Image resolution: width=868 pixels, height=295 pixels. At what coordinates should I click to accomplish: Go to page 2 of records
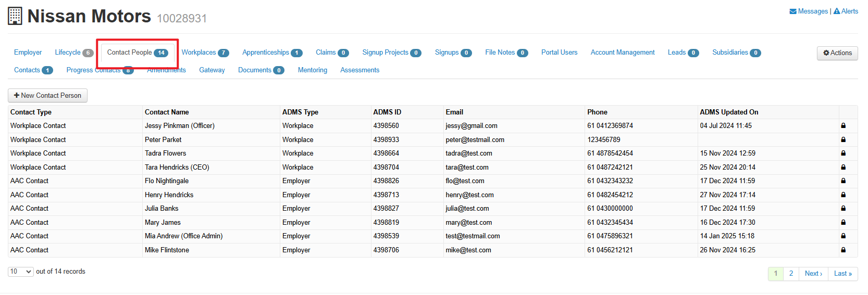791,274
